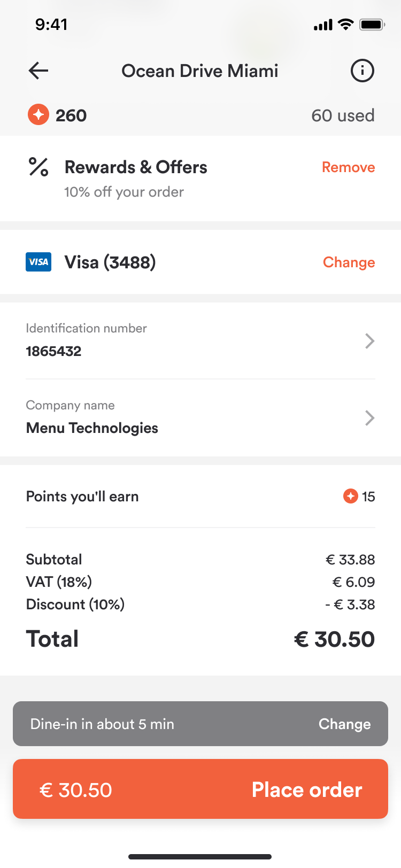
Task: Tap the Dine-in in about 5 min bar
Action: click(x=200, y=724)
